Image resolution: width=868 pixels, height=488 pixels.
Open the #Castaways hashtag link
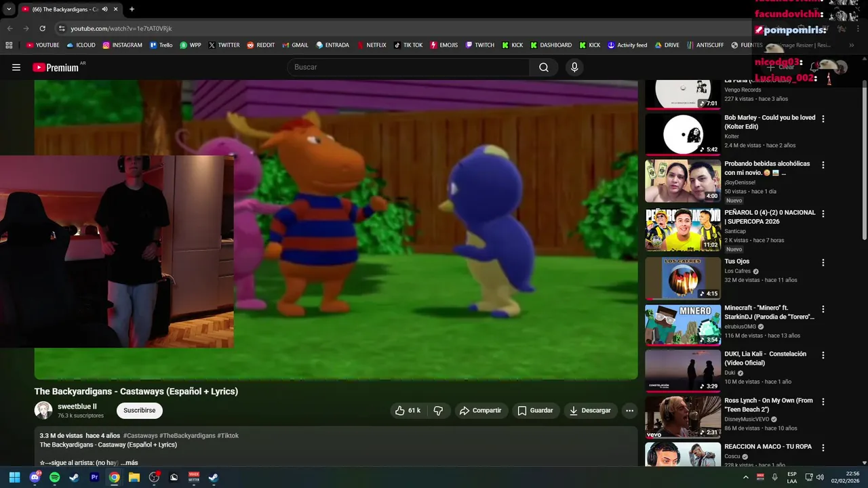140,436
